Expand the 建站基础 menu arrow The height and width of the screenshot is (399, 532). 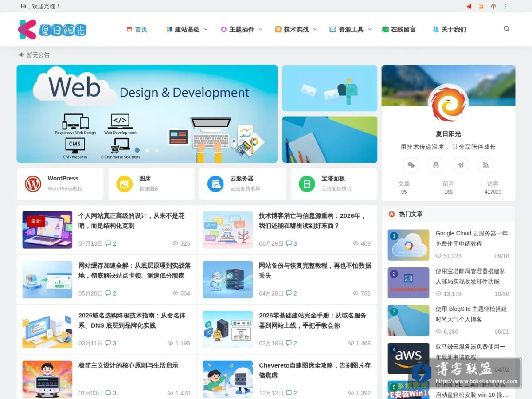click(206, 29)
